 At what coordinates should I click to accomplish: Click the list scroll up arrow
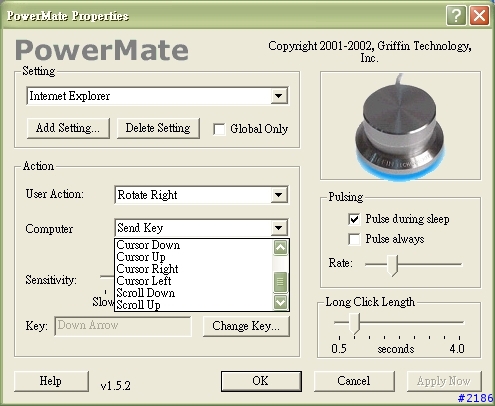pos(280,248)
